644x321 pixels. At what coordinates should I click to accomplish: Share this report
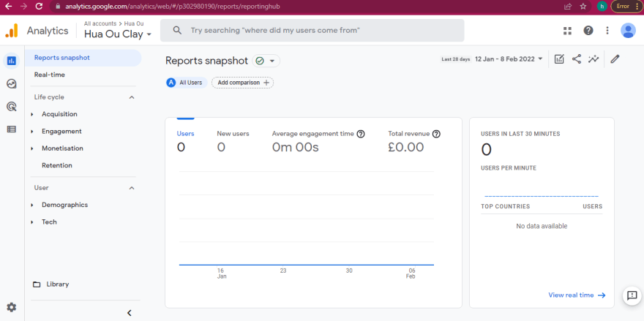[x=577, y=59]
